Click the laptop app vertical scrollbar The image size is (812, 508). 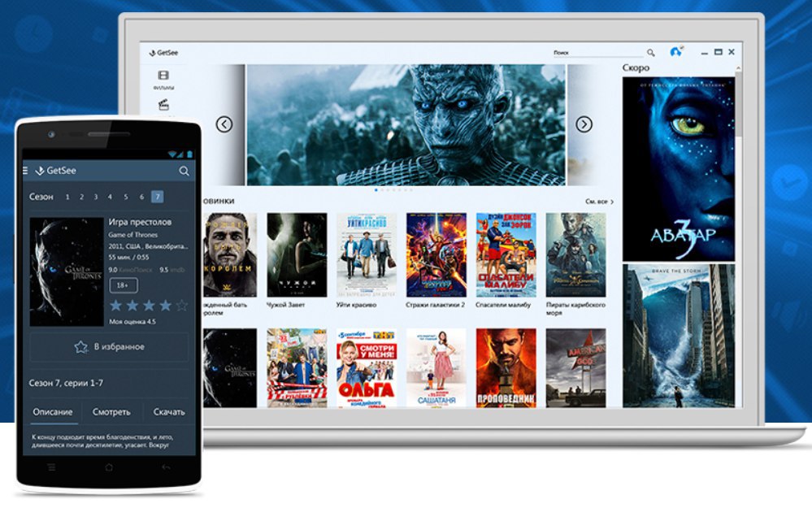(x=739, y=103)
